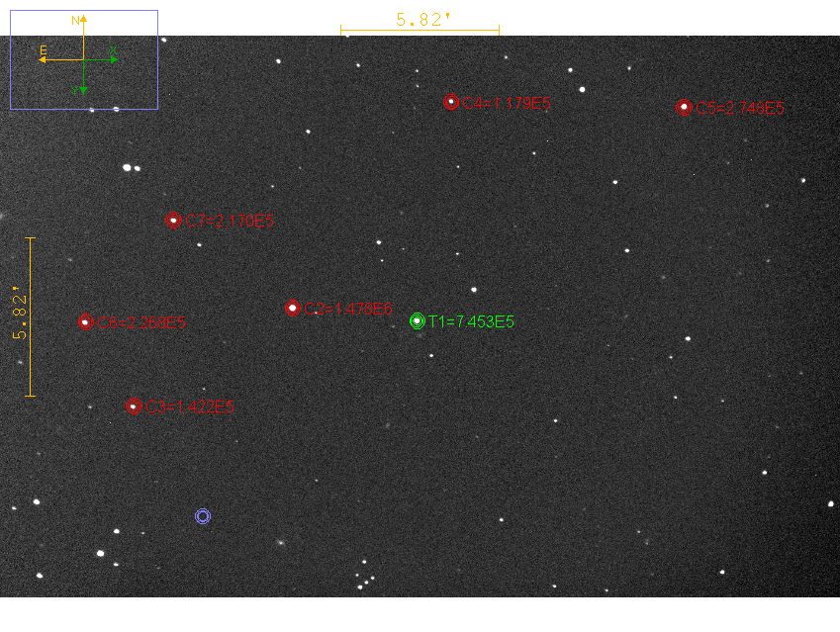Click the C7 flux value label
The width and height of the screenshot is (840, 632).
coord(230,221)
